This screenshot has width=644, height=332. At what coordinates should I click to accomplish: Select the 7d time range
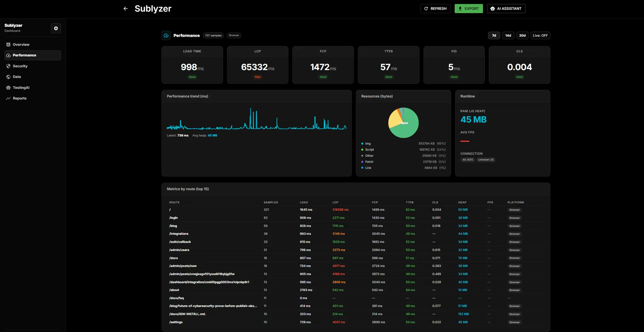point(494,36)
